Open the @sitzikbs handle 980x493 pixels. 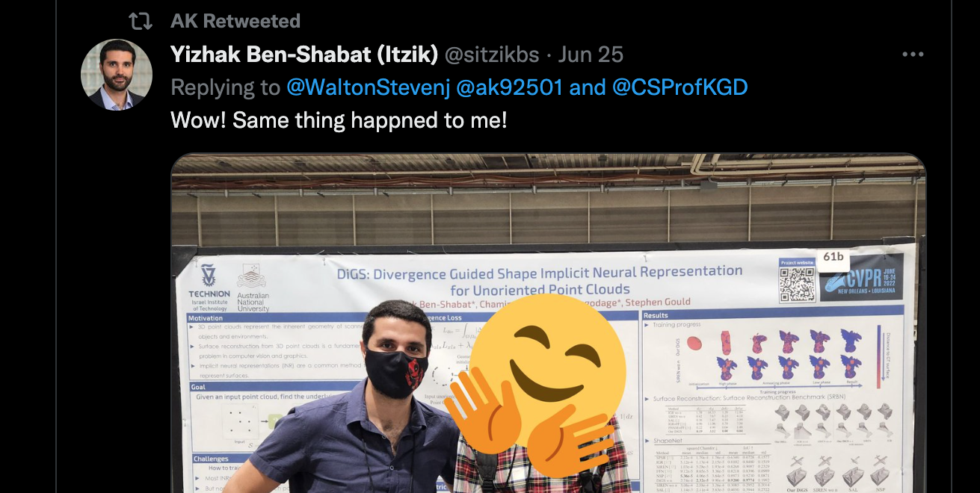point(492,55)
